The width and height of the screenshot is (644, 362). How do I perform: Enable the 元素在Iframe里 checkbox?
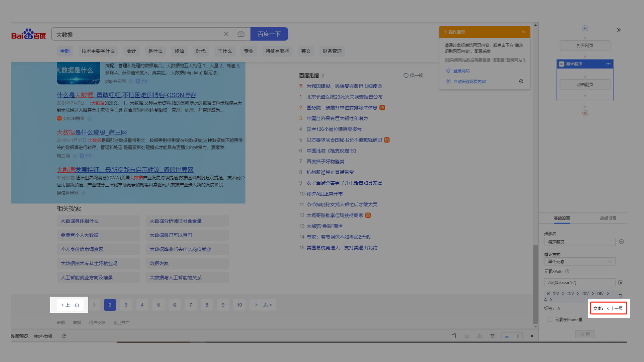pos(550,320)
